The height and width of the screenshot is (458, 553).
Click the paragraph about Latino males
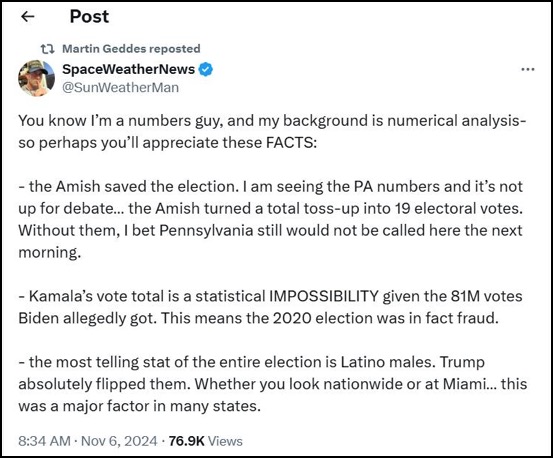pos(273,384)
